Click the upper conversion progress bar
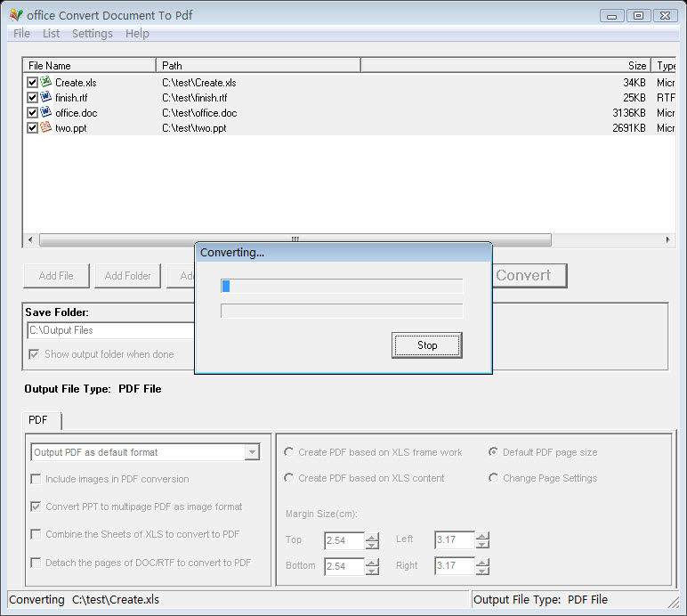Screen dimensions: 687x616 (342, 286)
